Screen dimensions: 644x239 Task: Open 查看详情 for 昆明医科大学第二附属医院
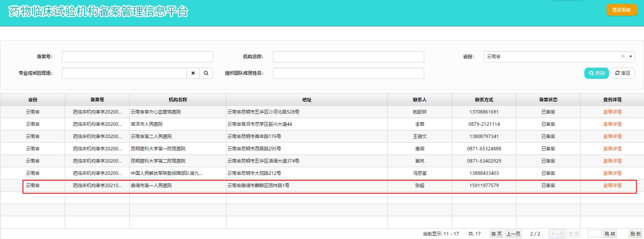pos(612,161)
